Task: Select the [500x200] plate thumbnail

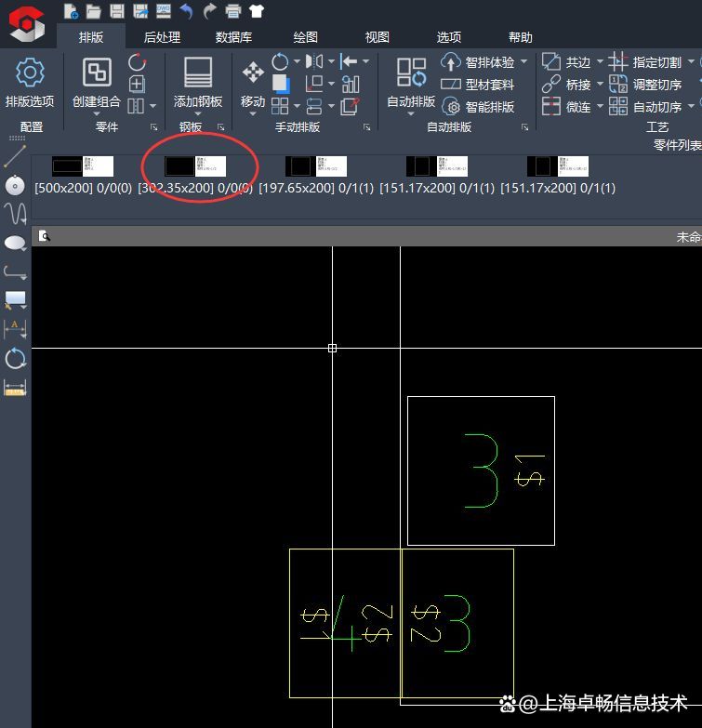Action: click(x=83, y=166)
